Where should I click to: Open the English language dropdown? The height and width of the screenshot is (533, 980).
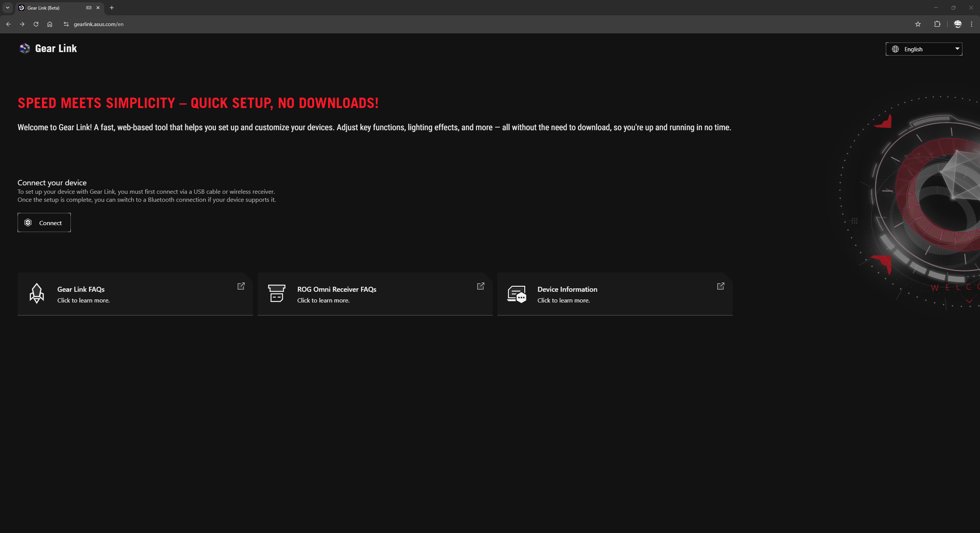[923, 49]
